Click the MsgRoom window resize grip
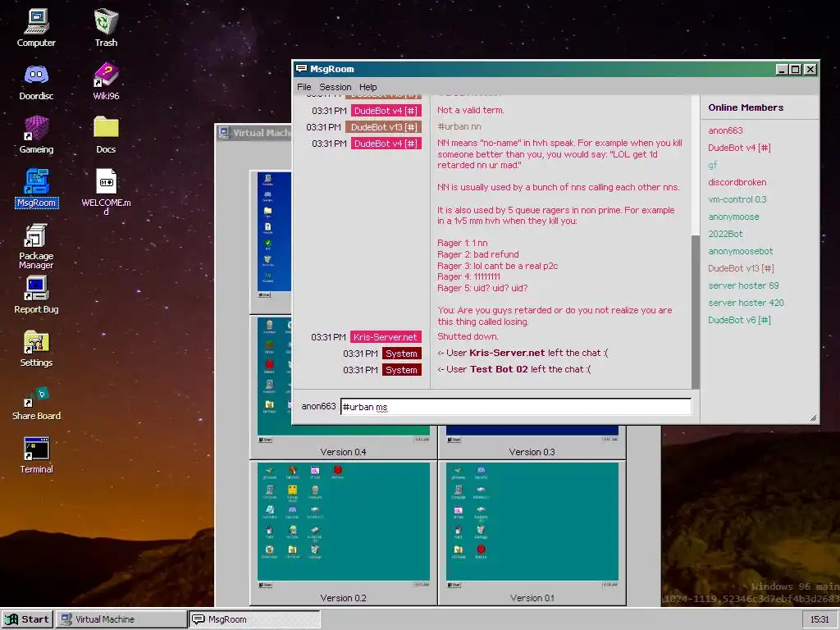 tap(813, 418)
